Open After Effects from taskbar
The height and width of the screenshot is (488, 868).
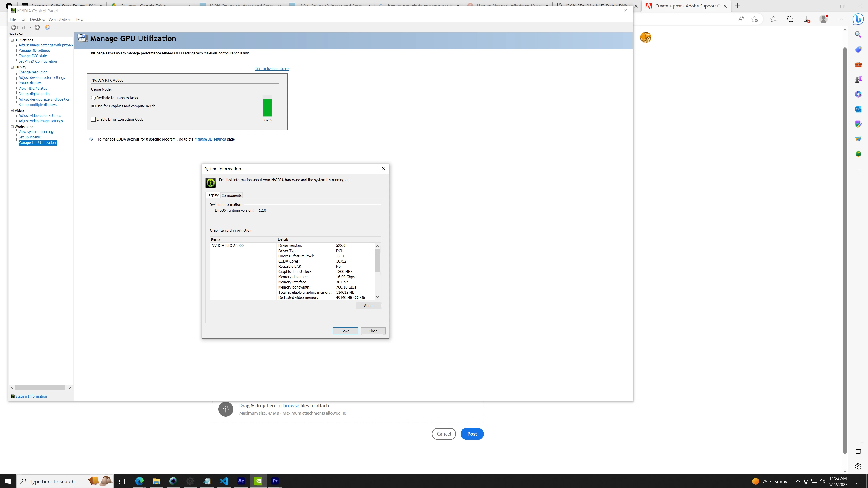point(241,481)
